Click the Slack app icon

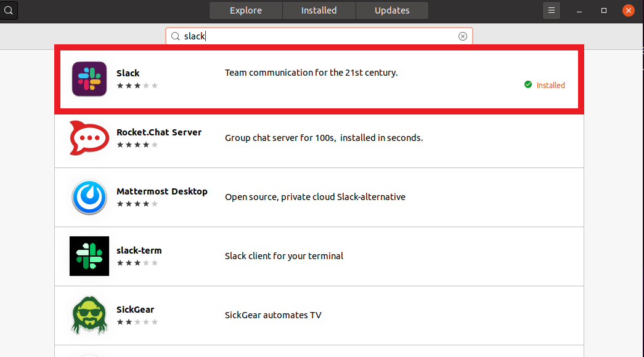coord(89,79)
